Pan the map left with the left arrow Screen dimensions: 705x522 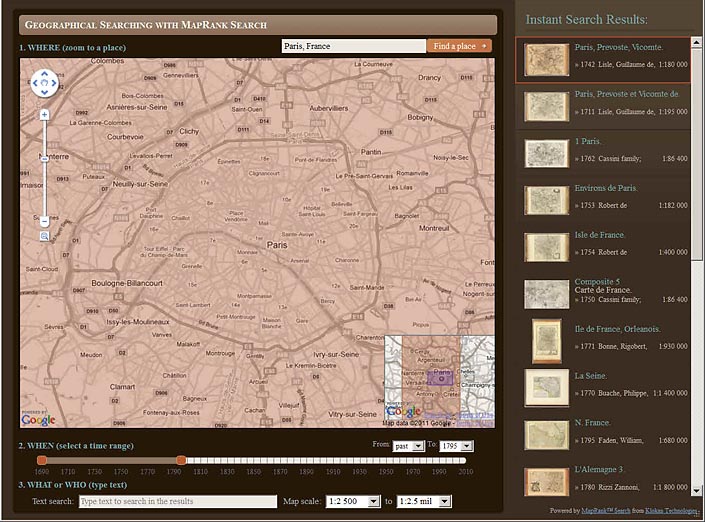pyautogui.click(x=35, y=83)
